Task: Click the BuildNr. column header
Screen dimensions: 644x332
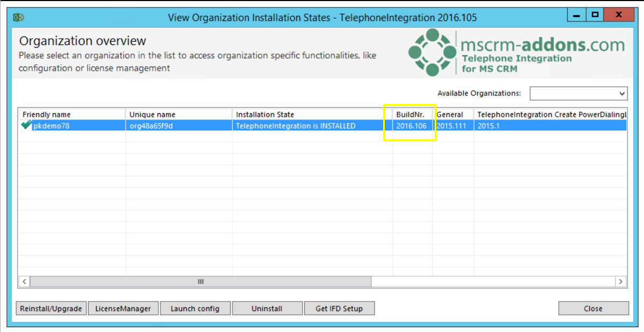Action: click(x=413, y=114)
